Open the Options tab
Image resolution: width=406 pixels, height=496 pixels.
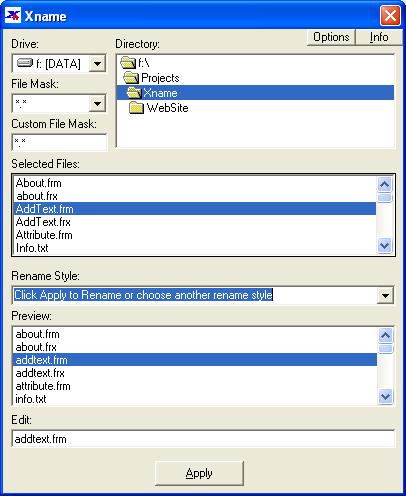(x=331, y=37)
